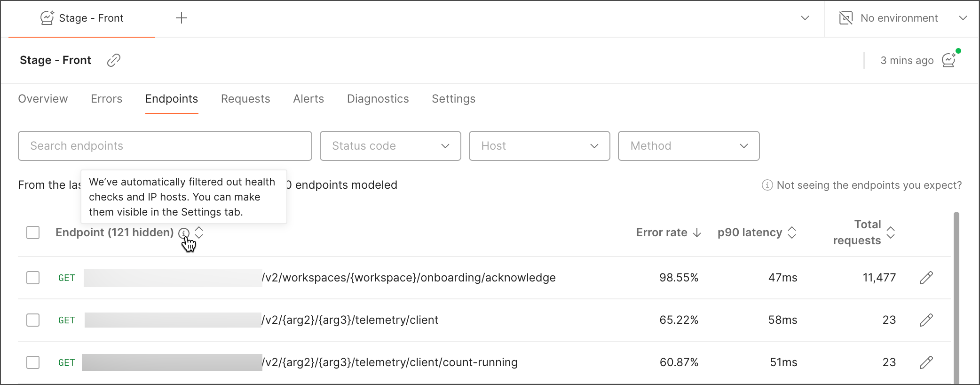This screenshot has height=385, width=980.
Task: Click the 98.55% error rate value
Action: (x=679, y=278)
